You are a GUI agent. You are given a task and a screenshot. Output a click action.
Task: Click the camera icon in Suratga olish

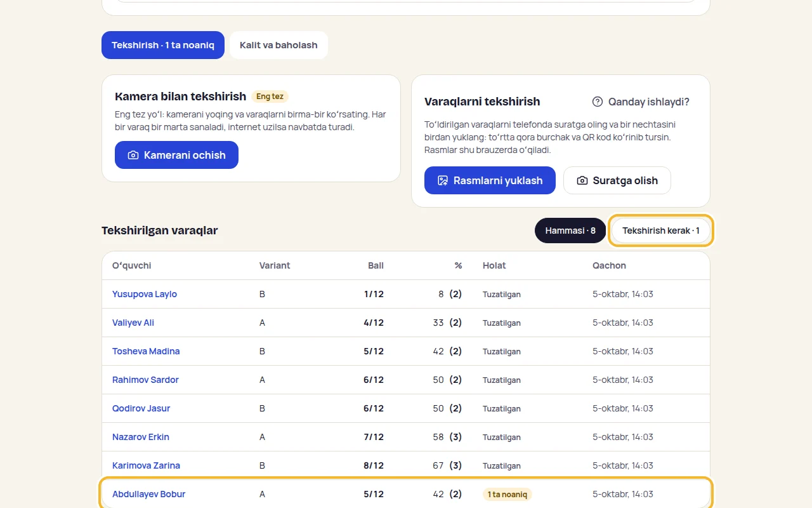click(582, 180)
